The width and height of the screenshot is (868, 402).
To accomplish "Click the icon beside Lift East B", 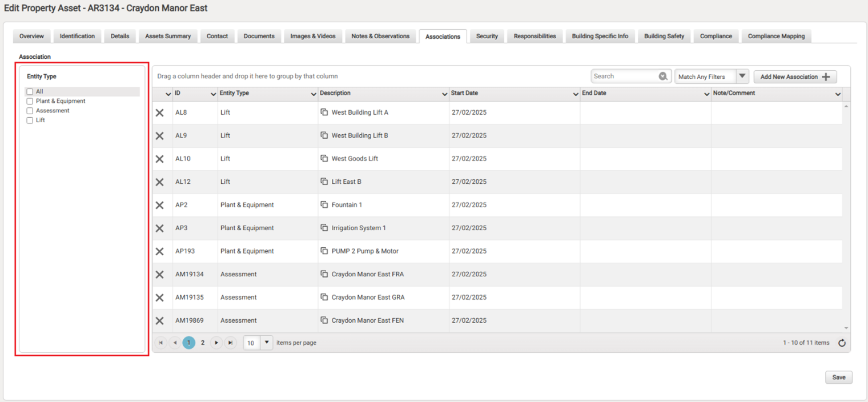I will pos(324,182).
